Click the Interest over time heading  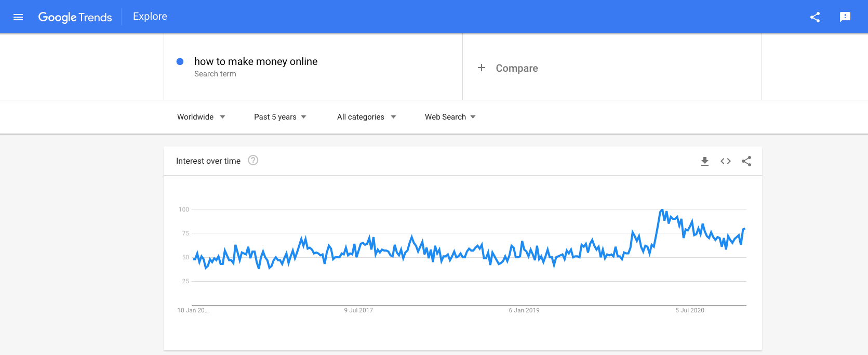pyautogui.click(x=208, y=161)
